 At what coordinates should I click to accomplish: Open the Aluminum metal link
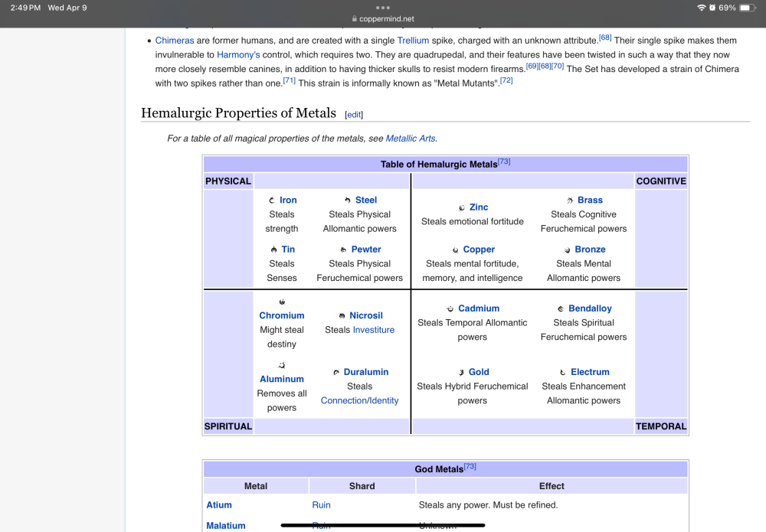click(282, 379)
